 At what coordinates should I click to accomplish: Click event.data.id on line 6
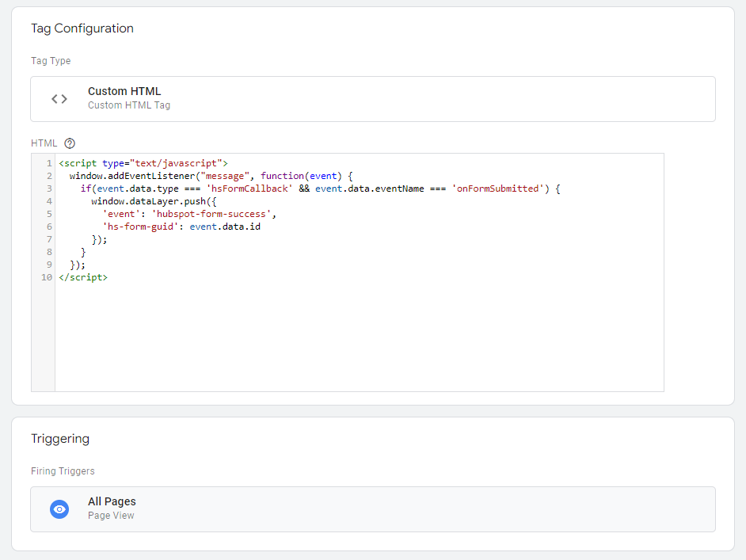tap(225, 227)
